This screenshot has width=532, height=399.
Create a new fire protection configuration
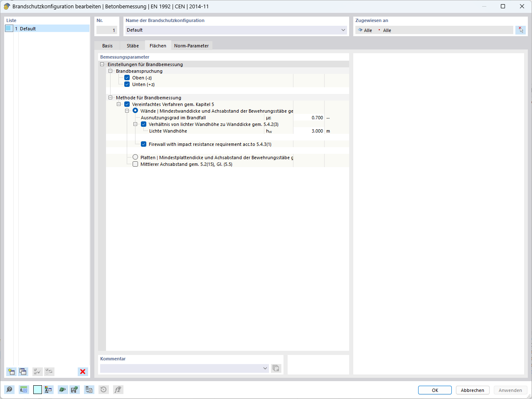coord(11,372)
